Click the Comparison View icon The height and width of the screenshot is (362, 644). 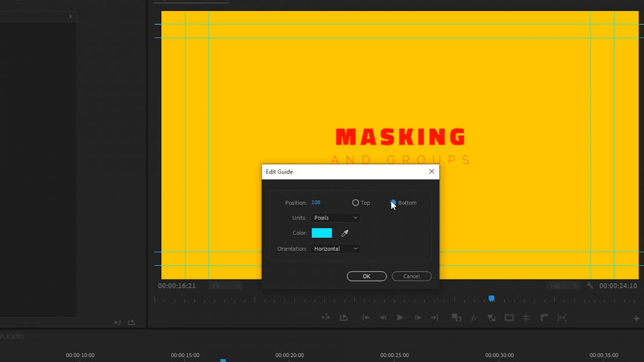pyautogui.click(x=456, y=318)
